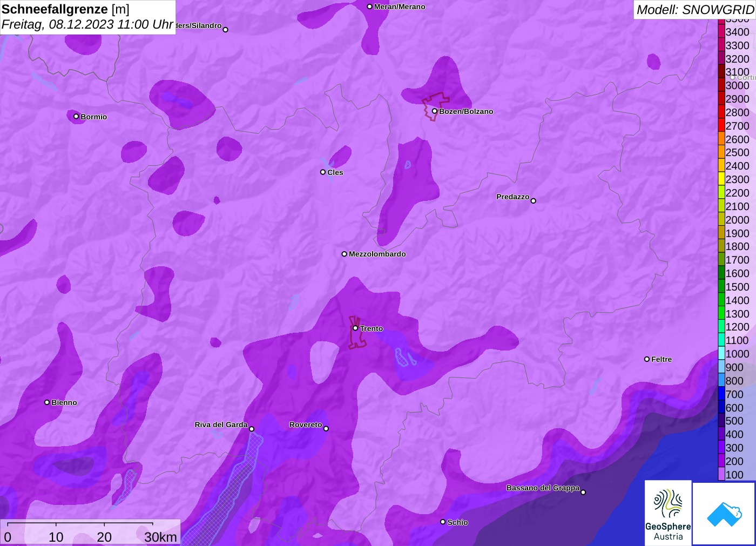Viewport: 756px width, 546px height.
Task: Click the Trento city marker dot
Action: coord(355,328)
